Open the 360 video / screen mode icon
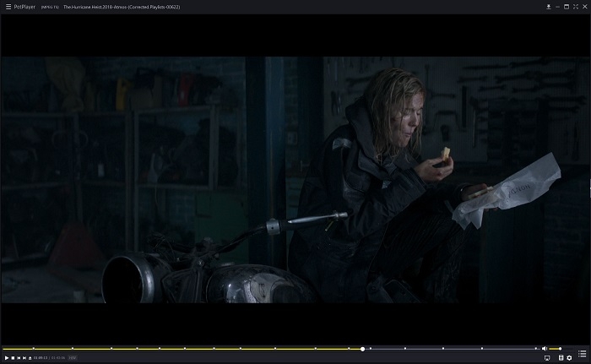Viewport: 591px width, 364px height. (x=547, y=357)
